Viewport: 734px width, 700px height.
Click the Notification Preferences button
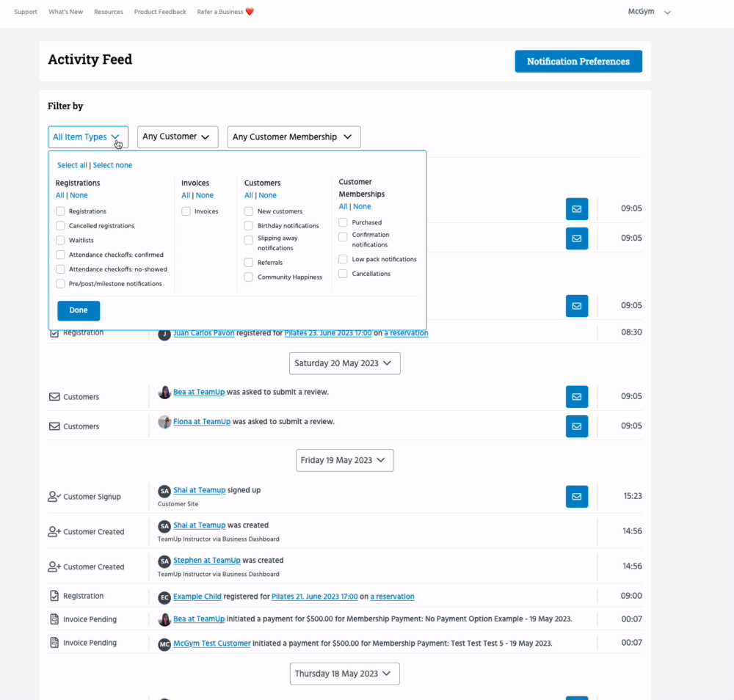pos(578,62)
